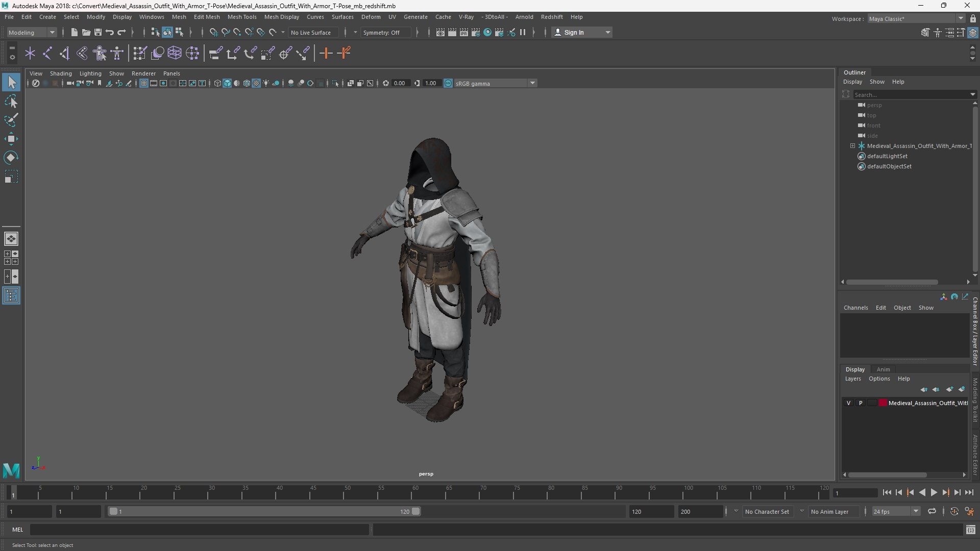Toggle use all lights in viewport
Image resolution: width=980 pixels, height=551 pixels.
[x=266, y=83]
